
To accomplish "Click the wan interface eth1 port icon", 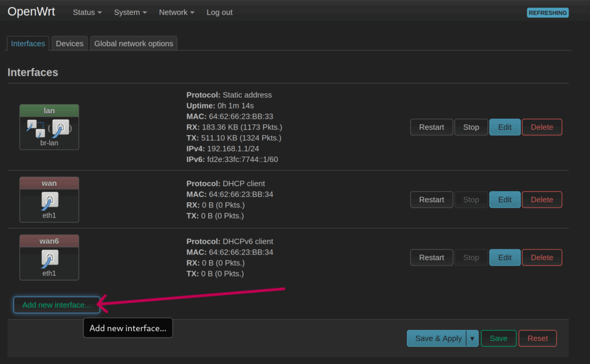I will coord(50,200).
